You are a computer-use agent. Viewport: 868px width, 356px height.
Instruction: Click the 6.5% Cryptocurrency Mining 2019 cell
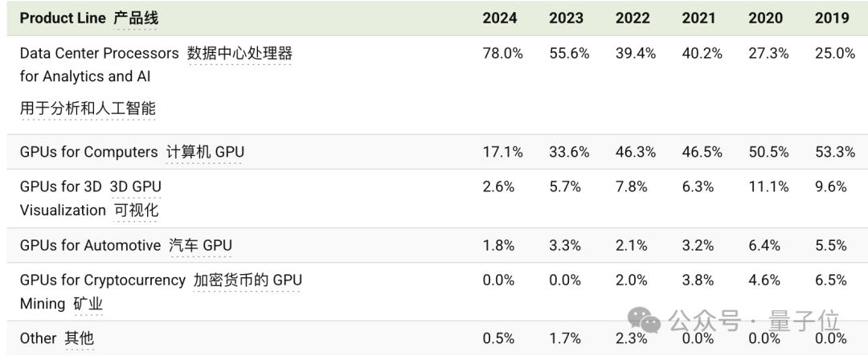[x=830, y=280]
